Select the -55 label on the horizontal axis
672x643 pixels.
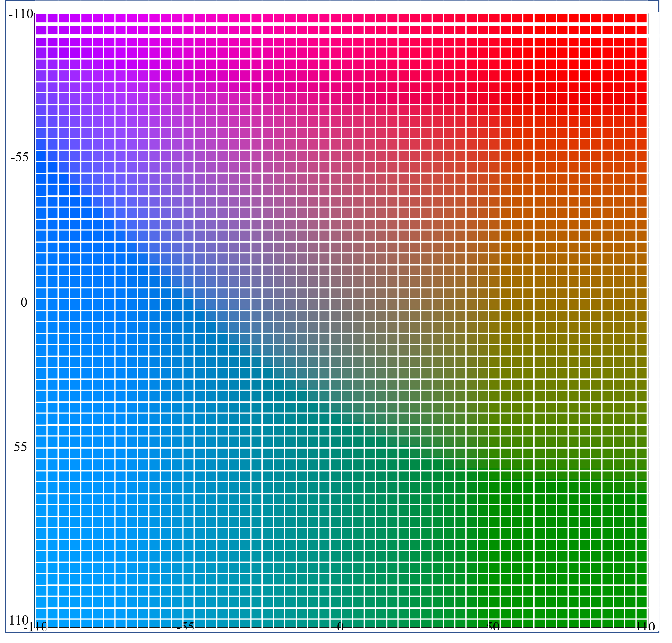pyautogui.click(x=185, y=627)
